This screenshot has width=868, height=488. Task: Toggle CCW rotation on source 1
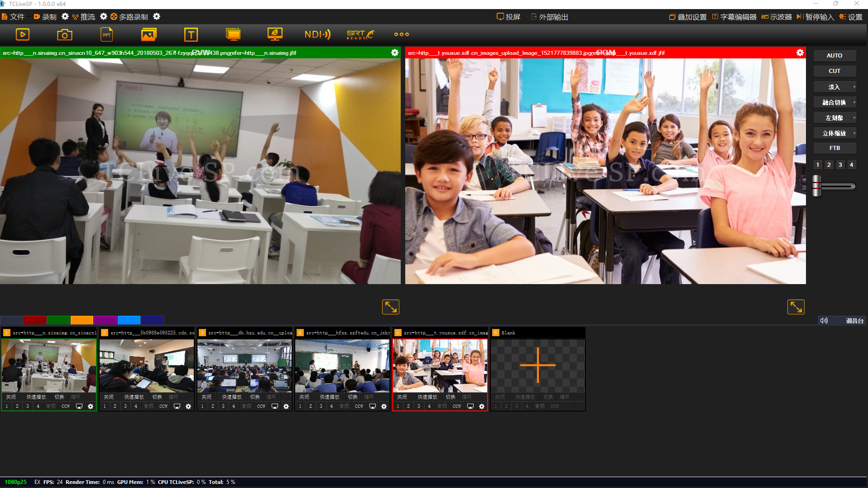pos(66,406)
